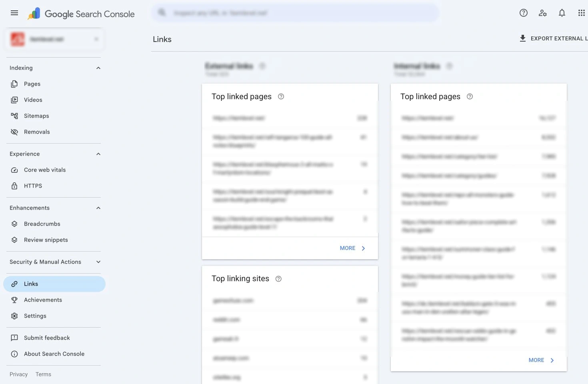588x384 pixels.
Task: Show help for internal Top linked pages
Action: [470, 96]
